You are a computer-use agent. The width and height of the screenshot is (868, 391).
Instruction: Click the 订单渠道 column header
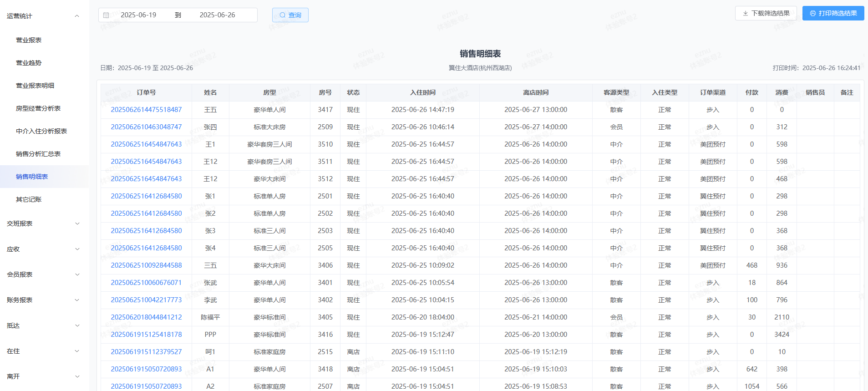click(x=713, y=92)
